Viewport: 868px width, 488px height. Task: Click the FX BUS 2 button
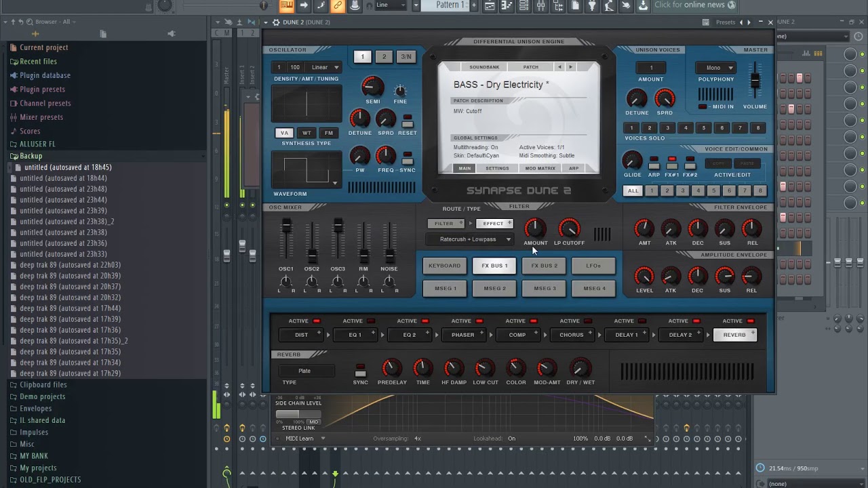point(545,266)
